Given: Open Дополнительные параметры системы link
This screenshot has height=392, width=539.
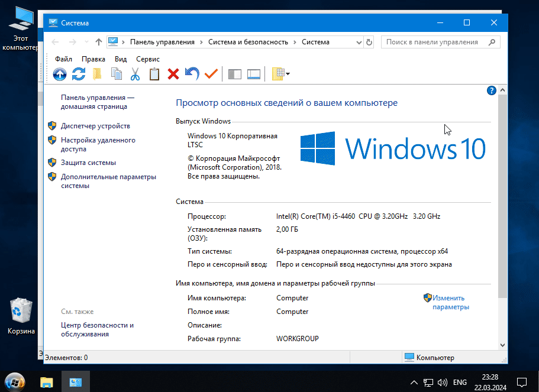Looking at the screenshot, I should pos(109,181).
